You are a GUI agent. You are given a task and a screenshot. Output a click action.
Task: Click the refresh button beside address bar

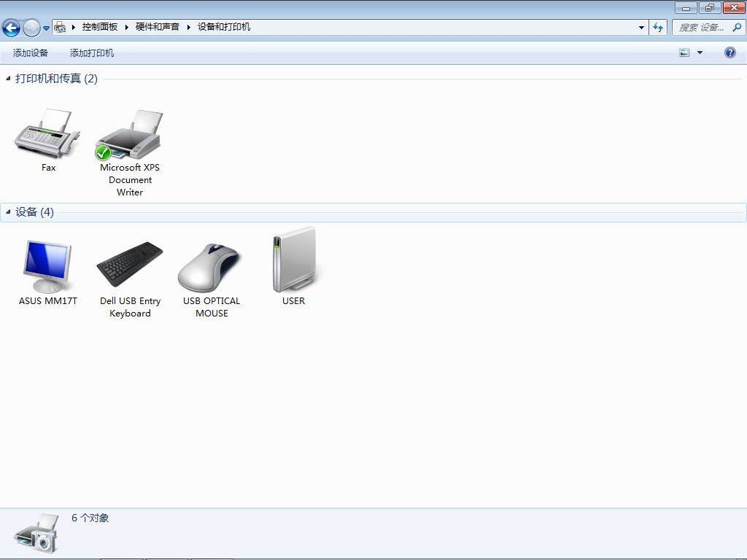coord(658,27)
